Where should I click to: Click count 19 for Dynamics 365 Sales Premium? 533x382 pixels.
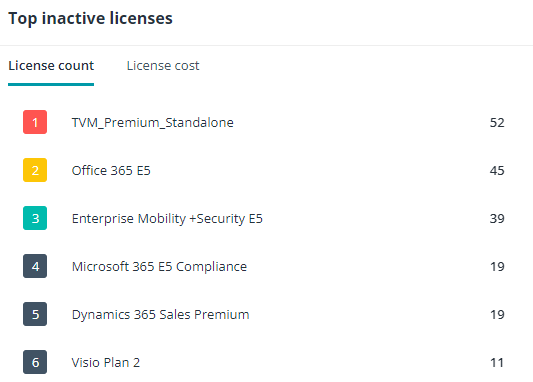pyautogui.click(x=497, y=314)
